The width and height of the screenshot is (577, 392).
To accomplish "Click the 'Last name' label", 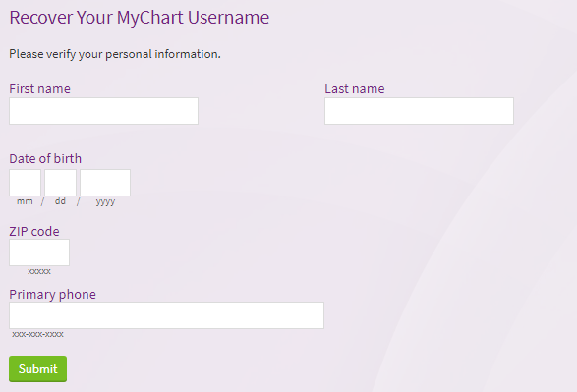I will click(355, 89).
